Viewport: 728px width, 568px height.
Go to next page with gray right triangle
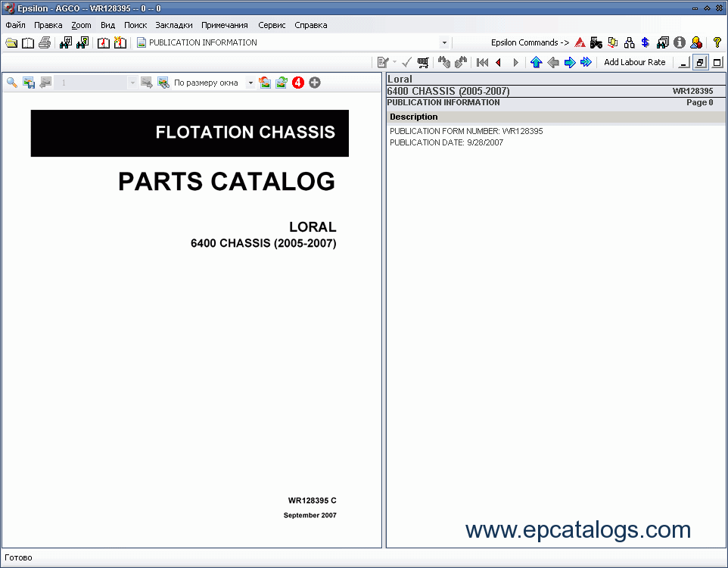[x=515, y=62]
